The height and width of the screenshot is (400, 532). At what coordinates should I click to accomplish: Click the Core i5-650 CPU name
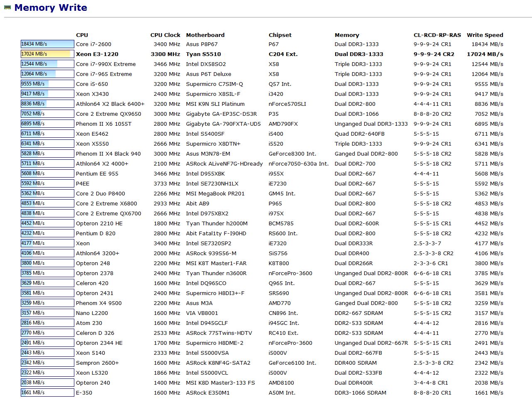click(x=92, y=84)
